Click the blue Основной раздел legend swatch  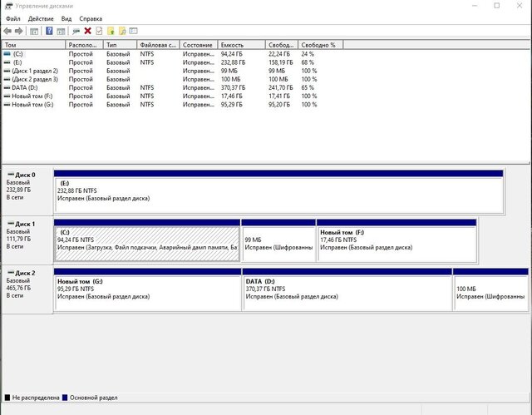click(x=66, y=398)
